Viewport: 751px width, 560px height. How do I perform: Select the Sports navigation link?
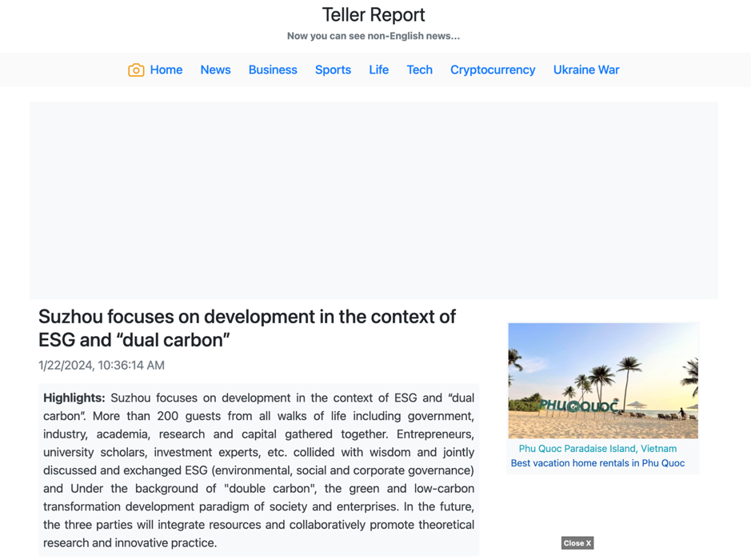point(333,70)
